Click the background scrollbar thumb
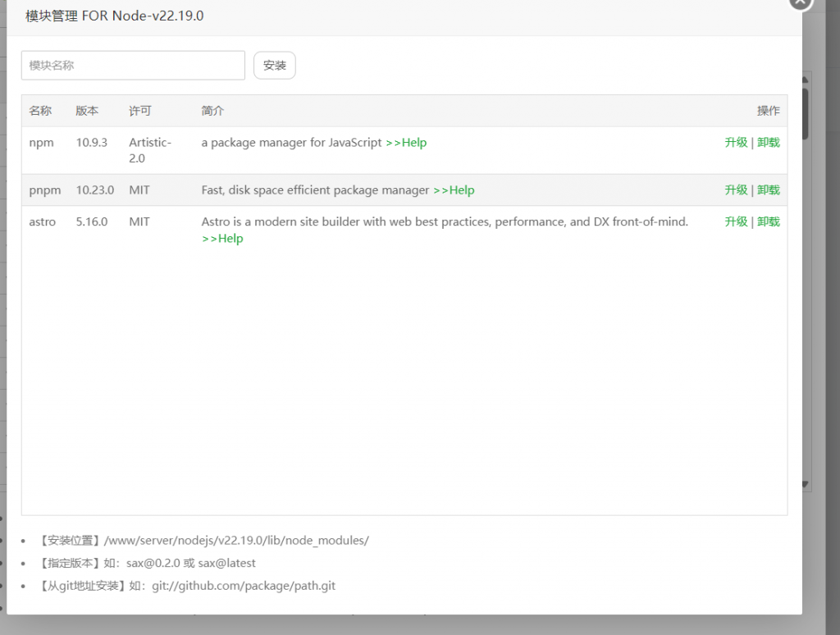 806,113
